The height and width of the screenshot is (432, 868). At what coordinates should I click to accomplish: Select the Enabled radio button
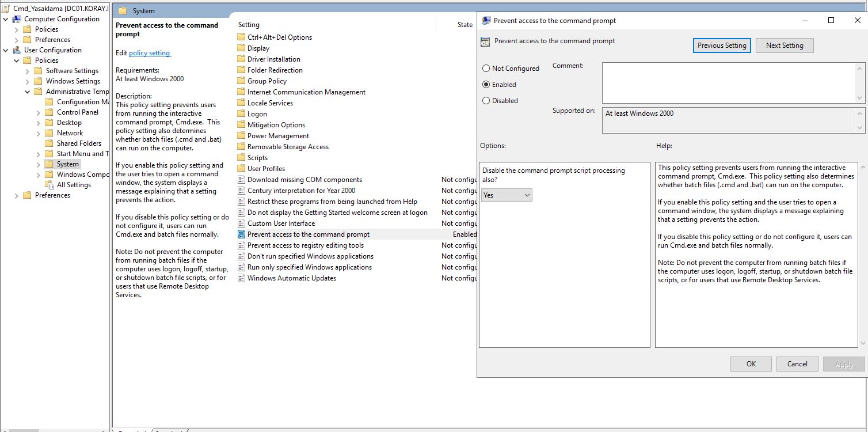point(486,84)
